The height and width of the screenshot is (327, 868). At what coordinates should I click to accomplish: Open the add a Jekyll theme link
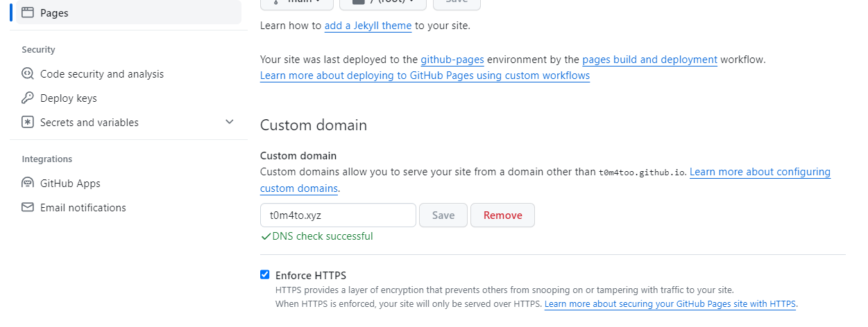pos(368,26)
